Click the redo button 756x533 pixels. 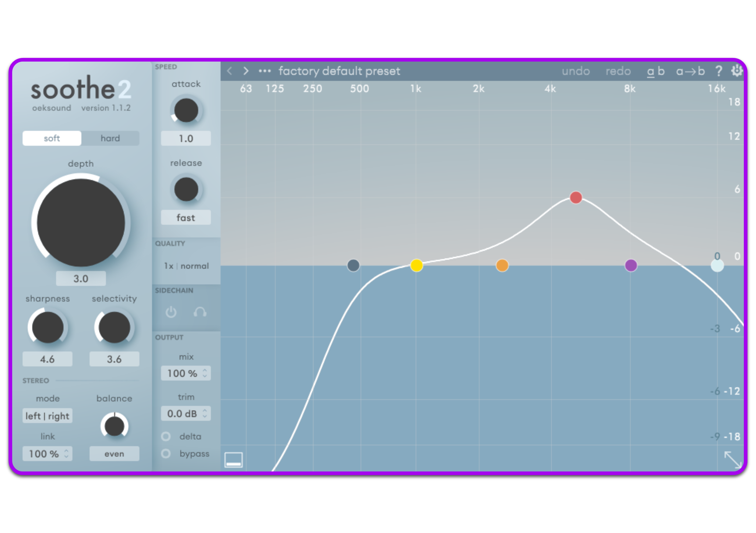click(x=619, y=70)
